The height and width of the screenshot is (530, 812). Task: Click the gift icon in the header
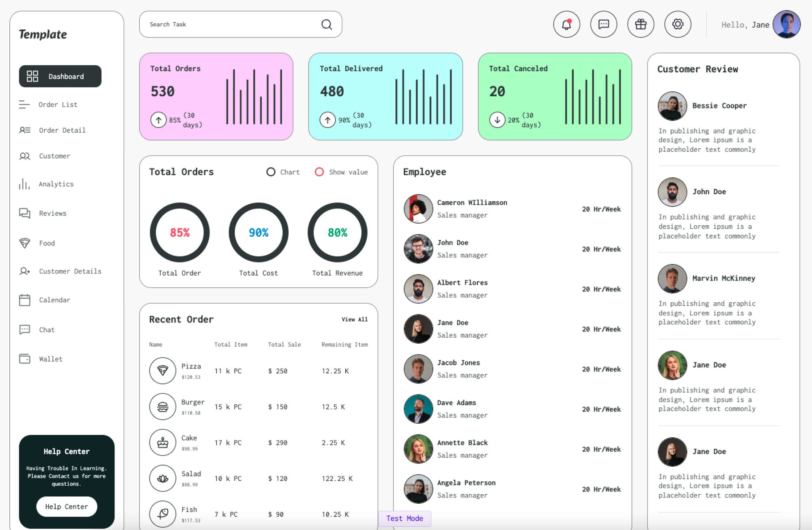641,24
